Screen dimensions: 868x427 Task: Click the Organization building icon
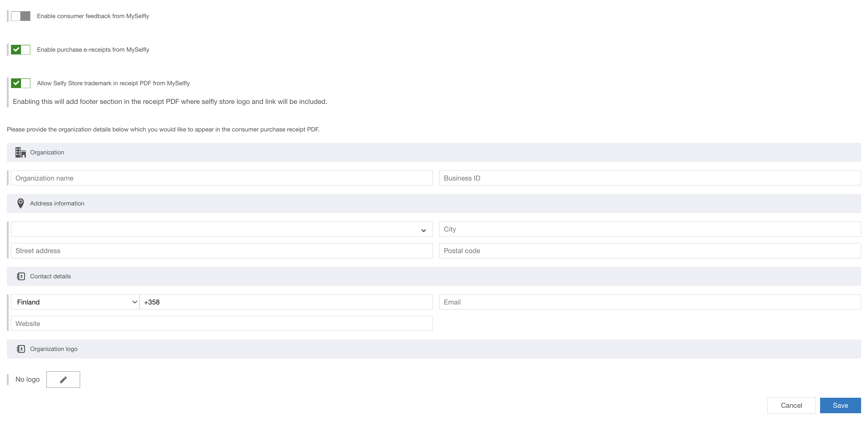pyautogui.click(x=21, y=152)
